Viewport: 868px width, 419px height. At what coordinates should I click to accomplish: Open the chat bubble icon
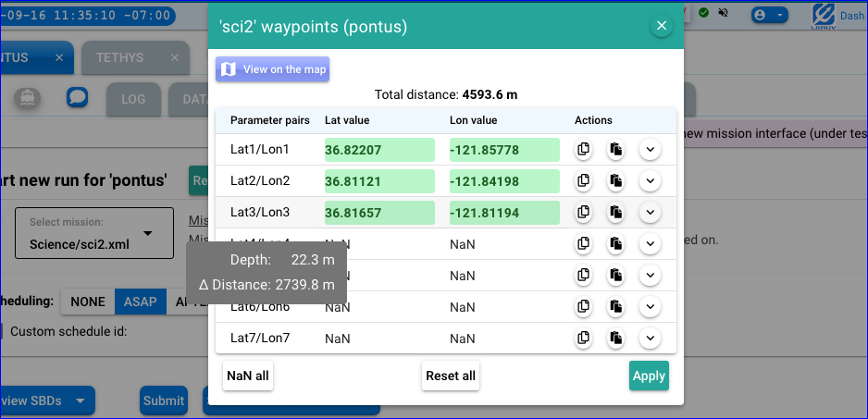pyautogui.click(x=77, y=97)
